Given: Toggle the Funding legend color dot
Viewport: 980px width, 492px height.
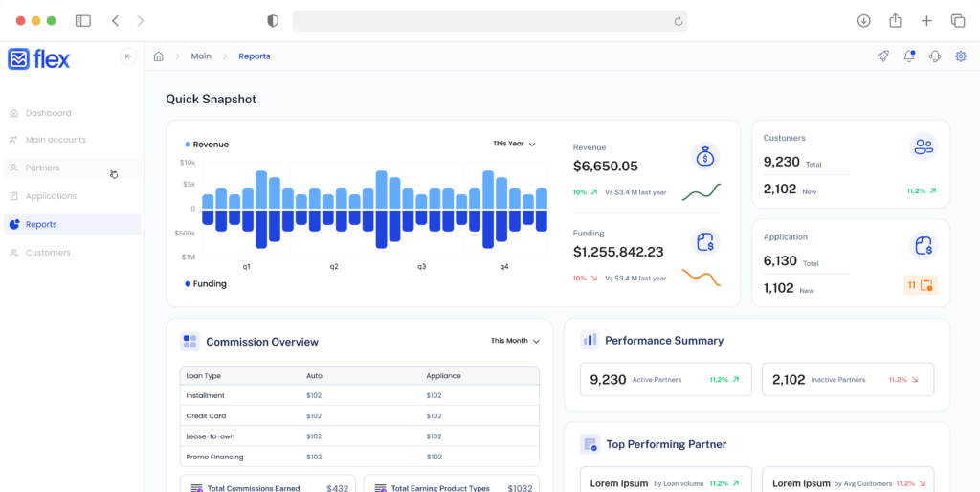Looking at the screenshot, I should (x=188, y=284).
